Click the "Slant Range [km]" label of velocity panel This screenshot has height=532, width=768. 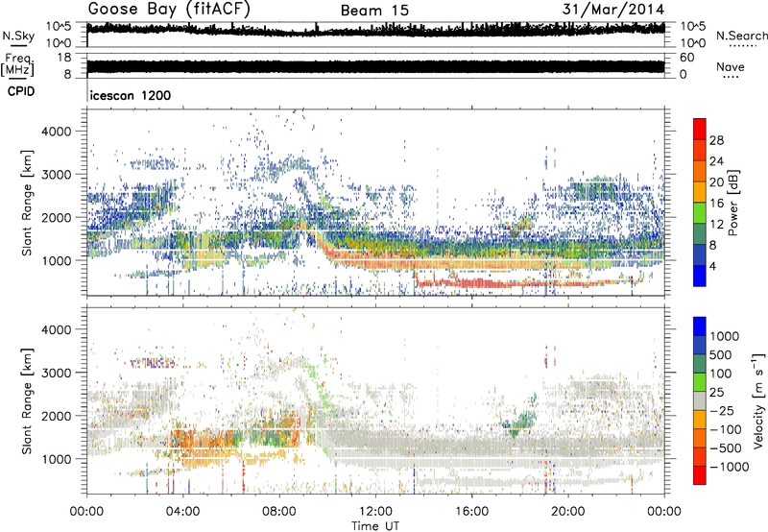pos(27,401)
